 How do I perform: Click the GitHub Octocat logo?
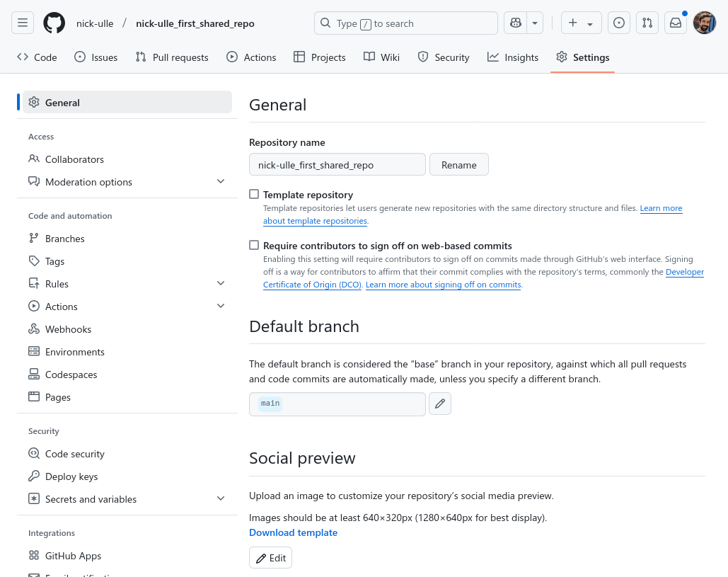tap(54, 23)
